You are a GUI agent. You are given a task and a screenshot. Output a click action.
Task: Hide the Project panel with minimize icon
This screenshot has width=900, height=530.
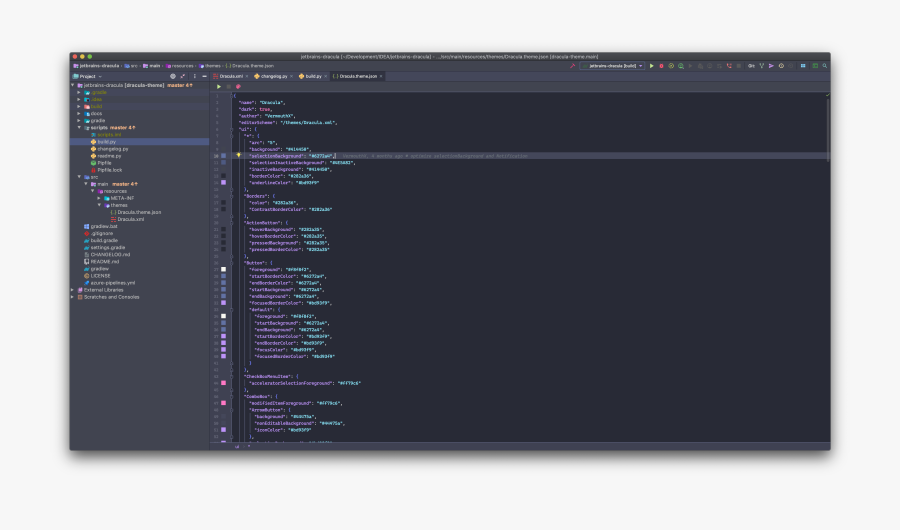203,76
